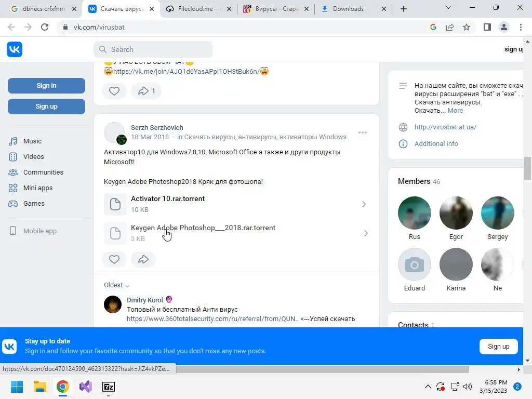
Task: Open the Dmitry Korol profile name
Action: [x=145, y=300]
